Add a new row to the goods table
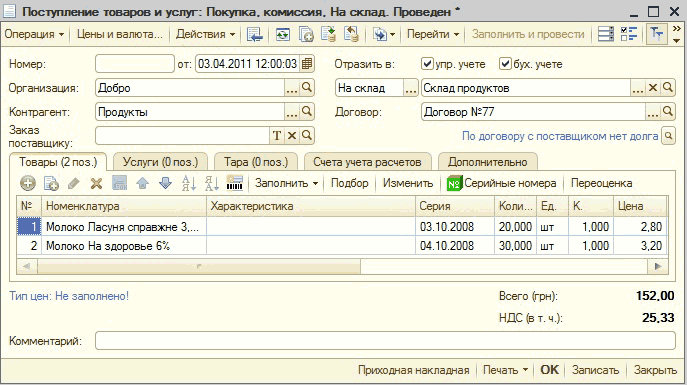 click(x=28, y=183)
